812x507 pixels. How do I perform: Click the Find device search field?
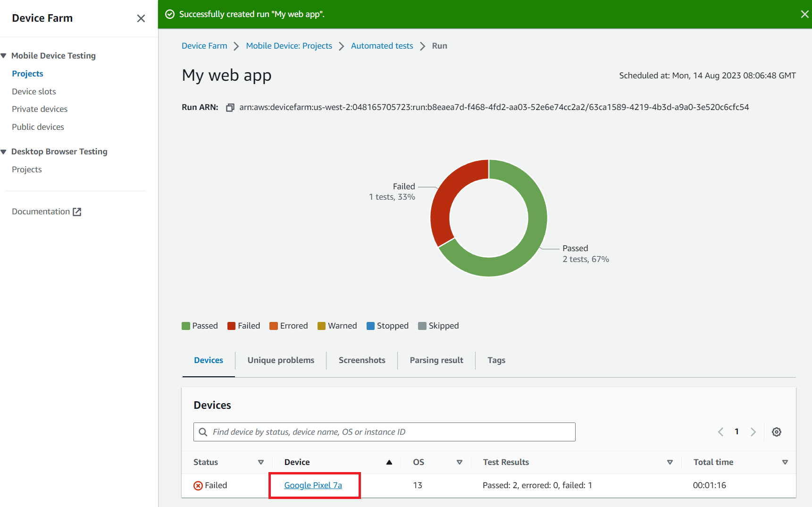384,432
